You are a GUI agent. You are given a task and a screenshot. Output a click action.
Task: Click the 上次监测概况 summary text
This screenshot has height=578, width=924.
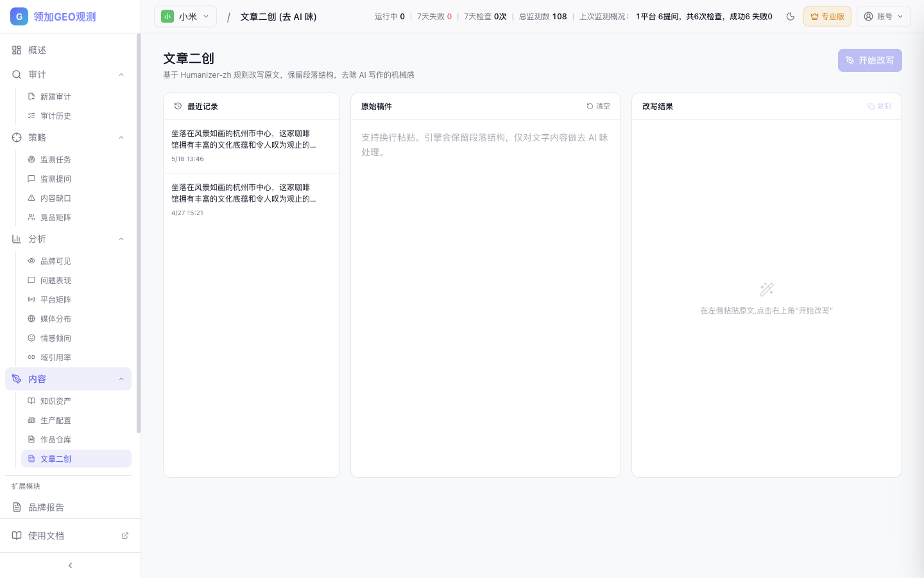pos(676,17)
